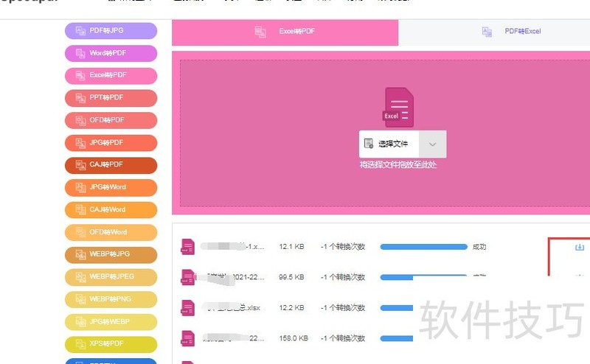Click file icon of the 158.0 KB file
Viewport: 590px width, 364px height.
point(187,338)
